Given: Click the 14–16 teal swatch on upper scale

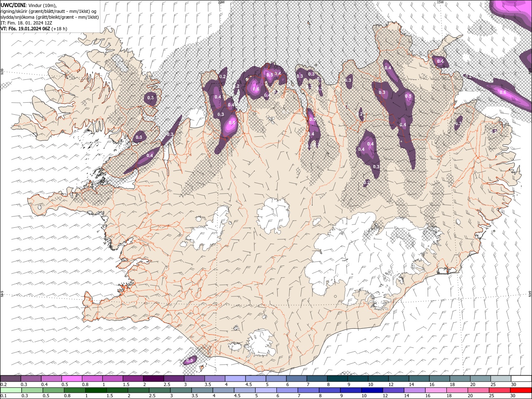Looking at the screenshot, I should [419, 379].
